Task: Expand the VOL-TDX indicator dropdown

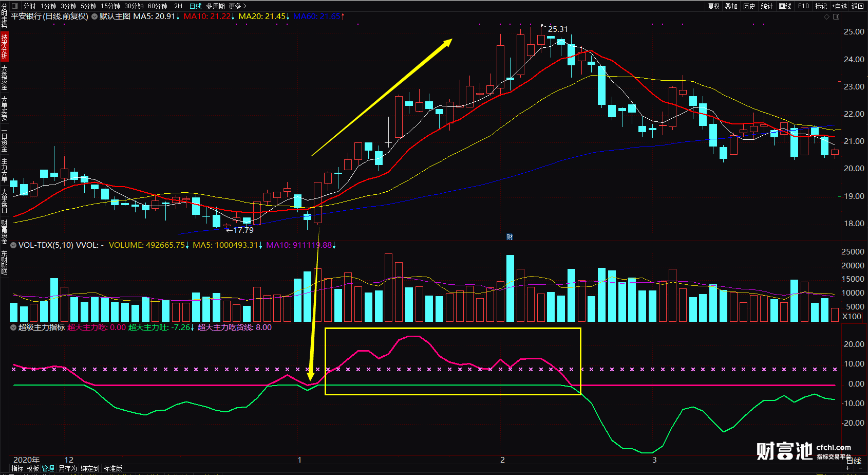Action: [x=13, y=245]
